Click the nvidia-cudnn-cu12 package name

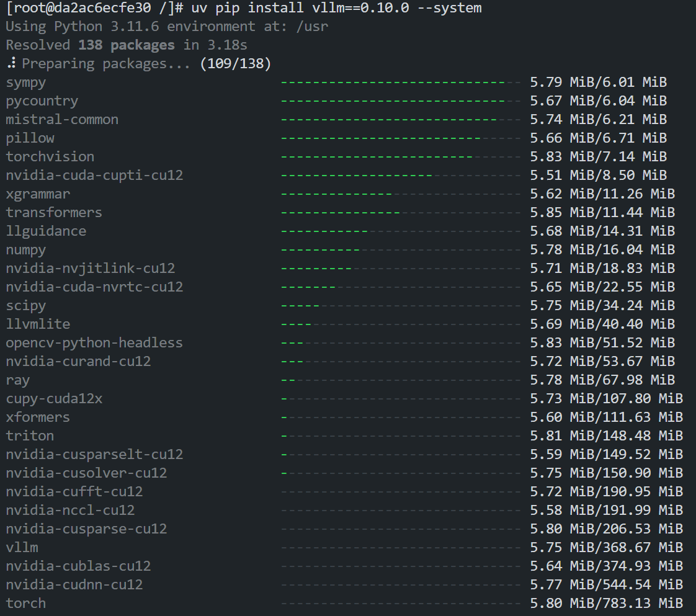pyautogui.click(x=74, y=585)
